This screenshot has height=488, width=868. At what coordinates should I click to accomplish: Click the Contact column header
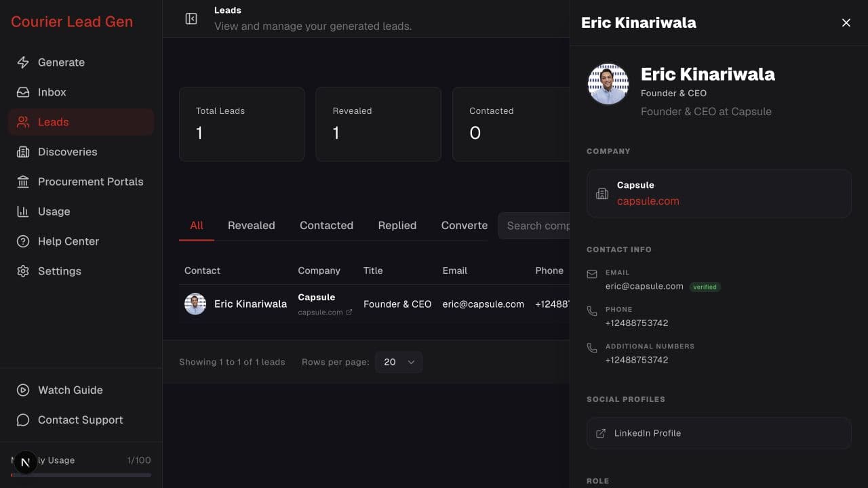pos(202,270)
